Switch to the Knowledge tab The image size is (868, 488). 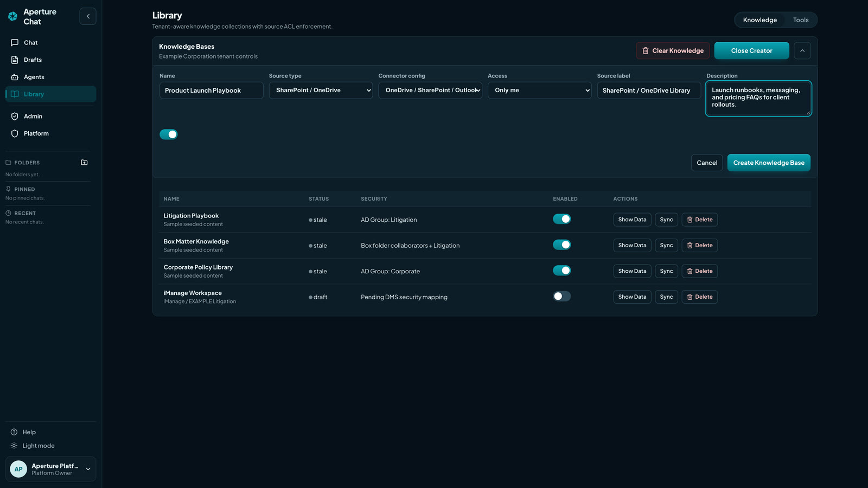coord(760,20)
